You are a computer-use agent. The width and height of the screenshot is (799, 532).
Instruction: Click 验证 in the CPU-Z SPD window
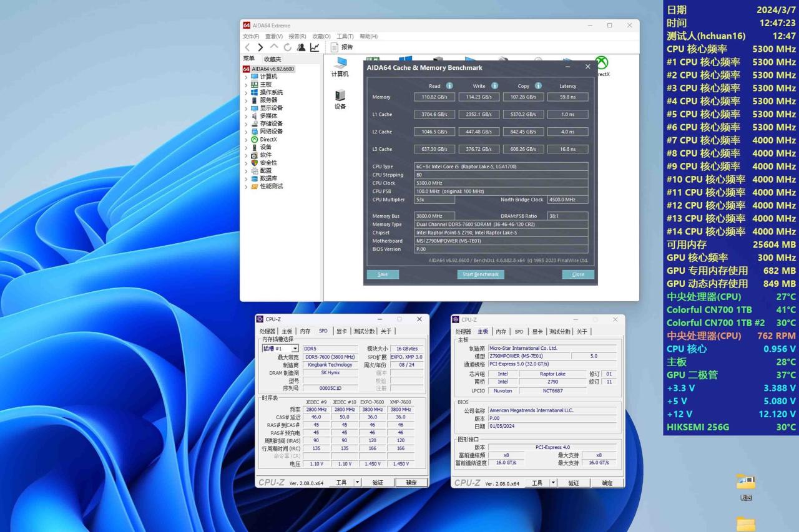[378, 483]
